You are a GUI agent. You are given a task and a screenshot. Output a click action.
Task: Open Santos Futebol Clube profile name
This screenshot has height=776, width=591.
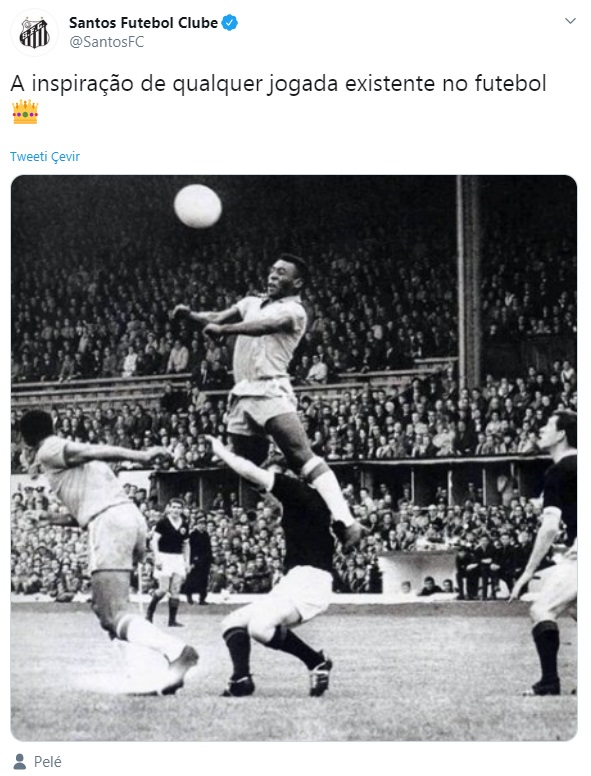click(143, 23)
